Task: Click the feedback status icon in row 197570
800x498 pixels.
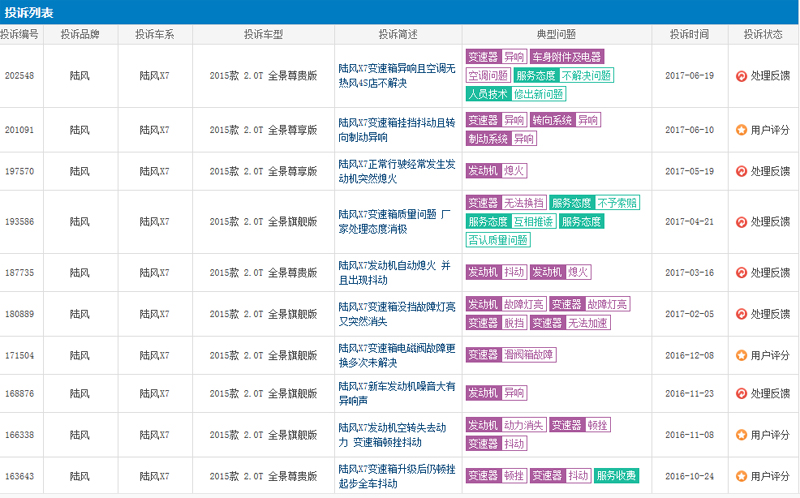Action: click(x=741, y=171)
